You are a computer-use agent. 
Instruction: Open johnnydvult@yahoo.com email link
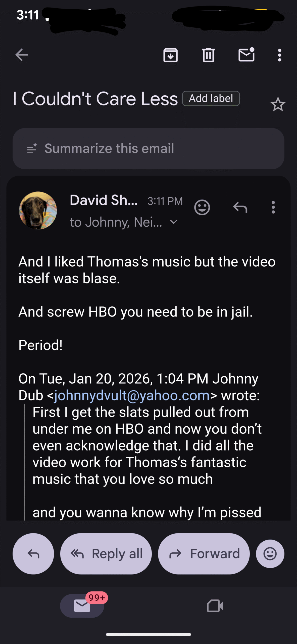(132, 395)
